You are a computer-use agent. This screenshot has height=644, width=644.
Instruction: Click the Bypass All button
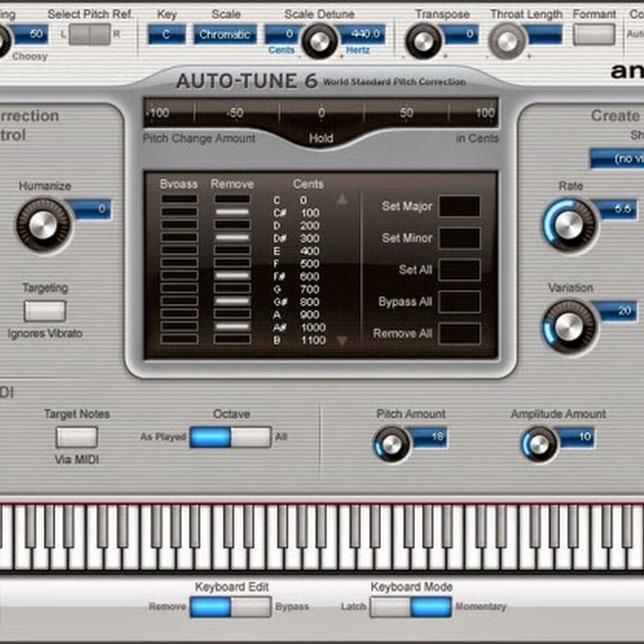tap(459, 302)
